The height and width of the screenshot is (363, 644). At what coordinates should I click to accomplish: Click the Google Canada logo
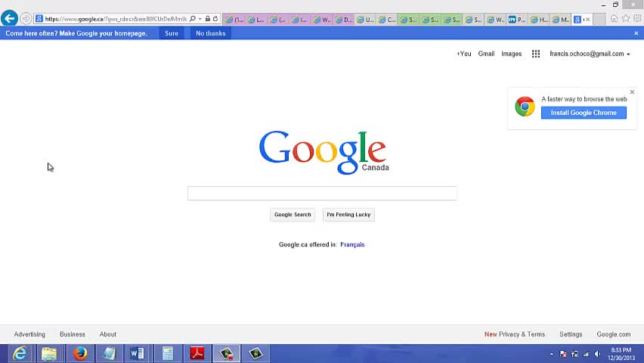[x=324, y=153]
